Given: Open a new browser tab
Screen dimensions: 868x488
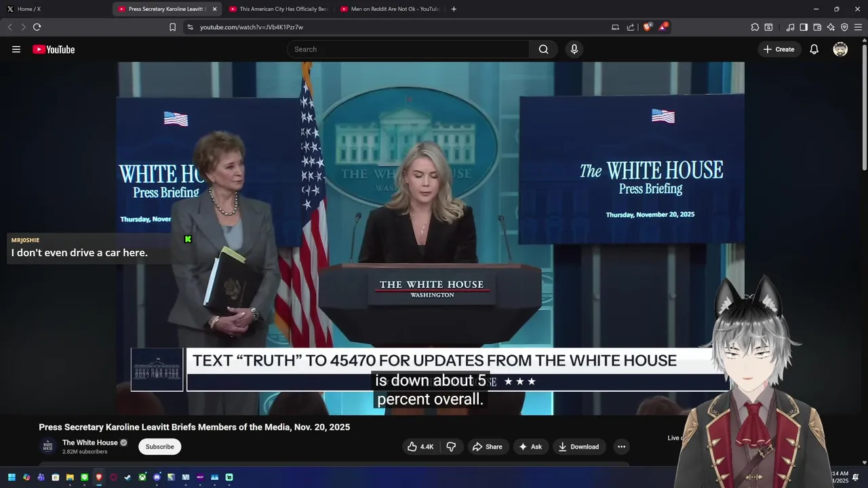Looking at the screenshot, I should (454, 9).
